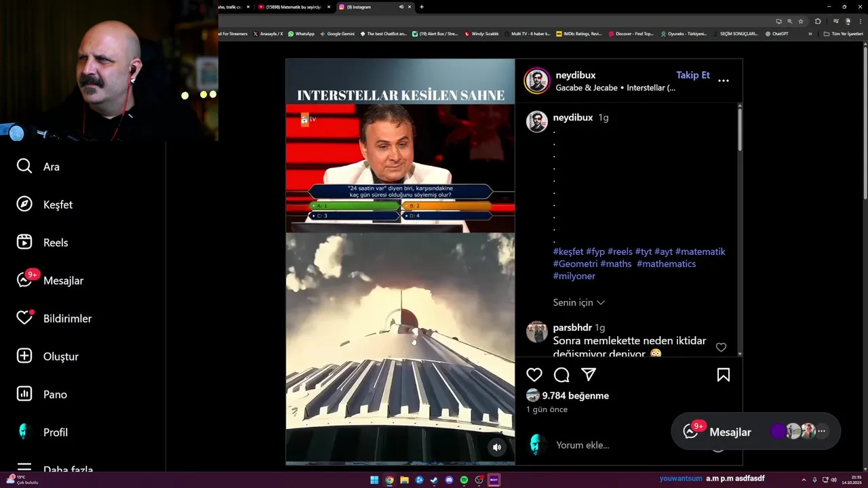Open the taskbar volume control
This screenshot has width=868, height=488.
tap(833, 480)
